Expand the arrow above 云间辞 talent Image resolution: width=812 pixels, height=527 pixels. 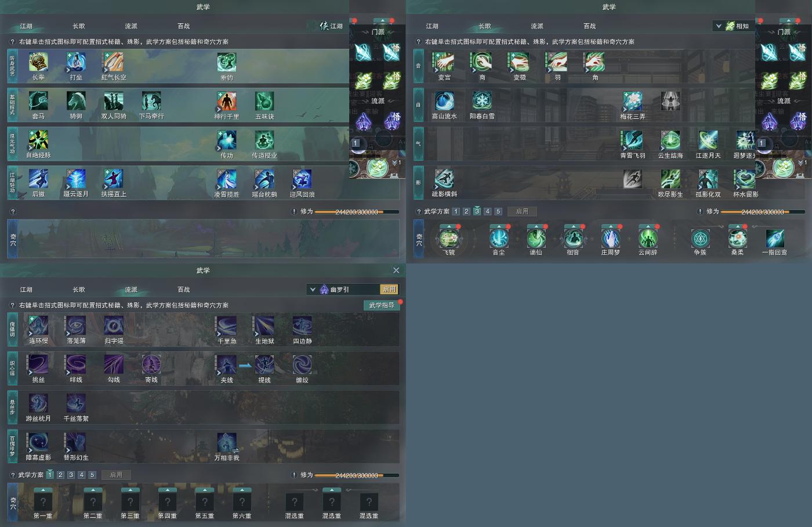648,227
